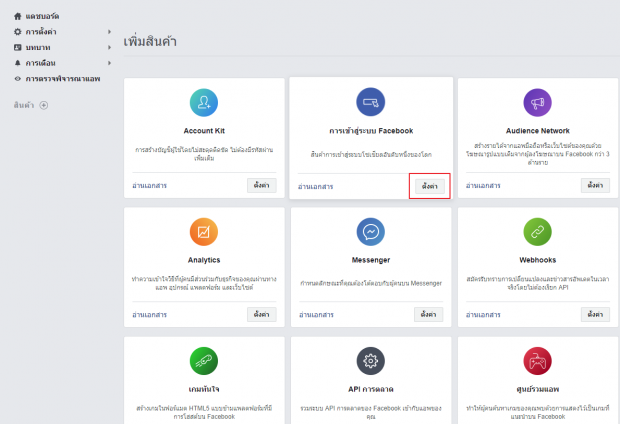Click ตั้งค่า button for Webhooks
This screenshot has width=620, height=424.
(x=595, y=314)
